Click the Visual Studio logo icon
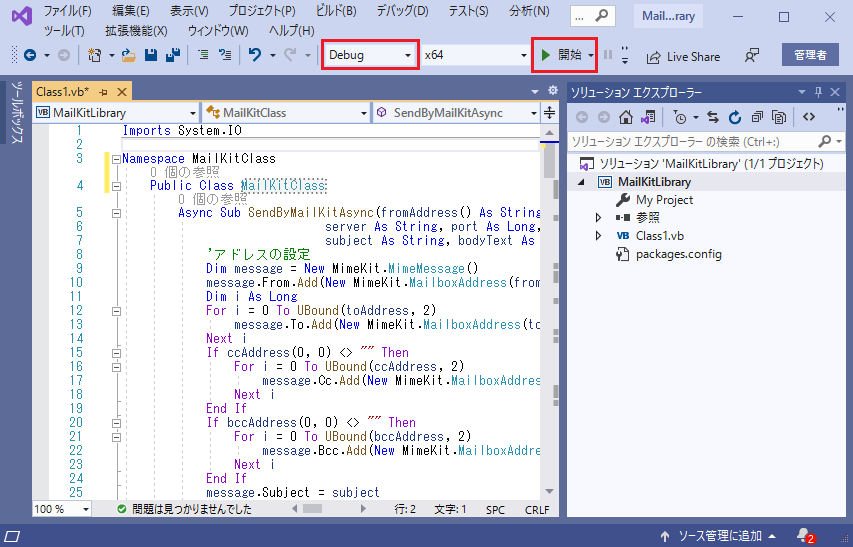Screen dimensions: 853x547 [x=22, y=17]
